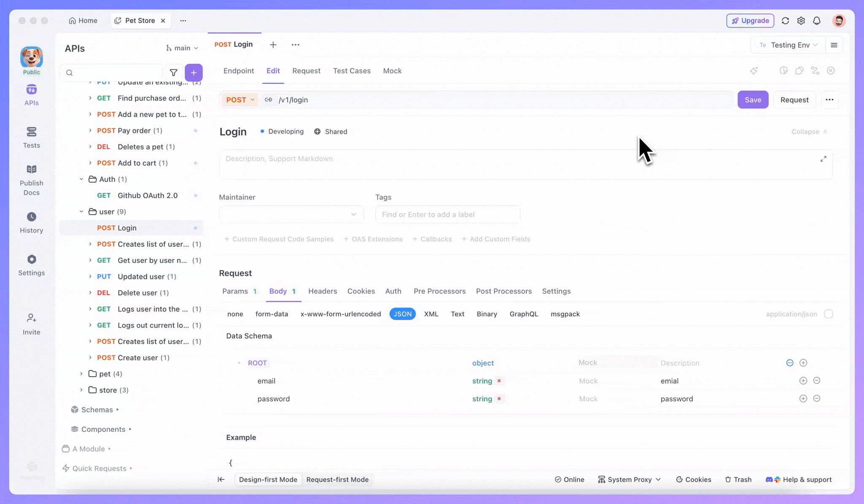864x504 pixels.
Task: Open the Tests section in the left sidebar
Action: click(x=31, y=137)
